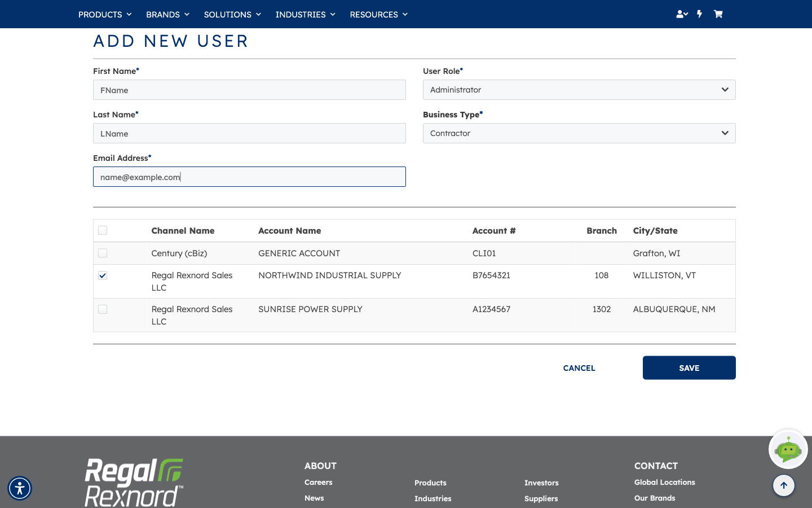Follow the Careers footer link
Viewport: 812px width, 508px height.
coord(319,482)
